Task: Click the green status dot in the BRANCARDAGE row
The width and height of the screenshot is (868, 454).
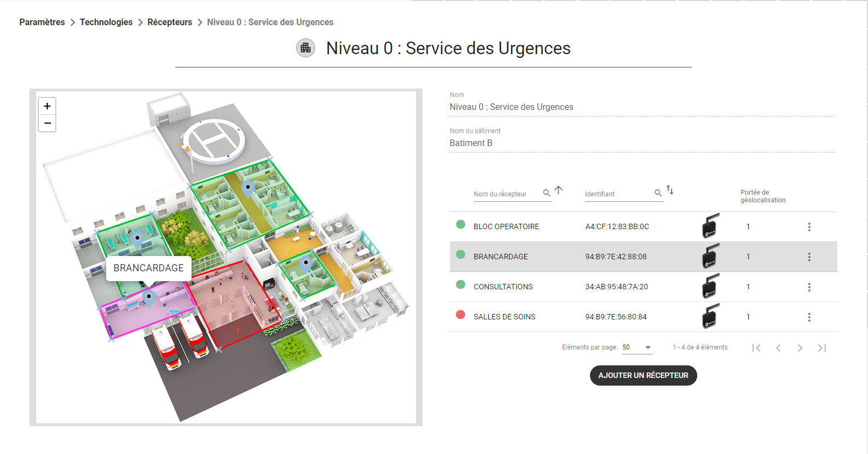Action: [461, 254]
